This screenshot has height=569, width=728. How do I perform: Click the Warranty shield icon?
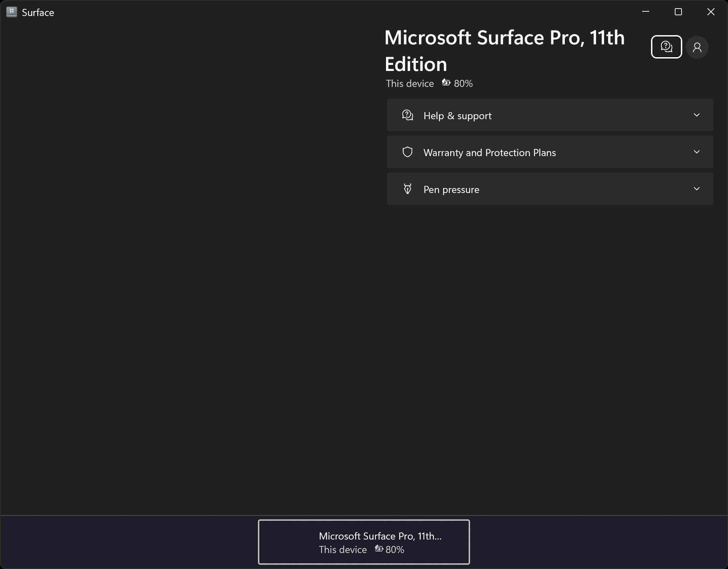[407, 152]
